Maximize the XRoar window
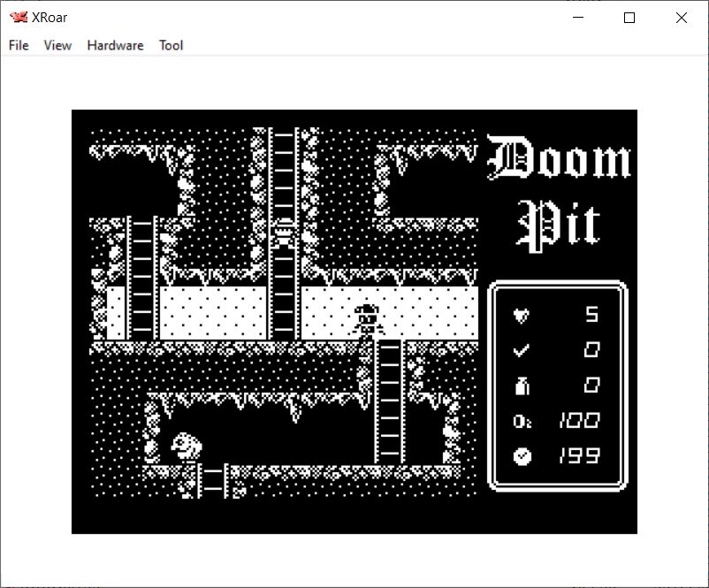Image resolution: width=709 pixels, height=588 pixels. coord(629,18)
